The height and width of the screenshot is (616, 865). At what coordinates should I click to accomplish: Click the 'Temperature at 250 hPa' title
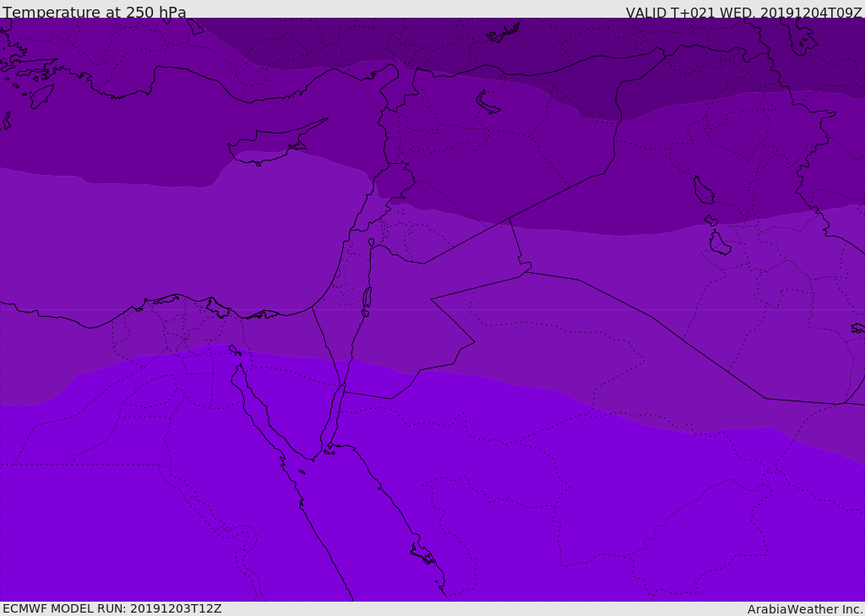95,12
